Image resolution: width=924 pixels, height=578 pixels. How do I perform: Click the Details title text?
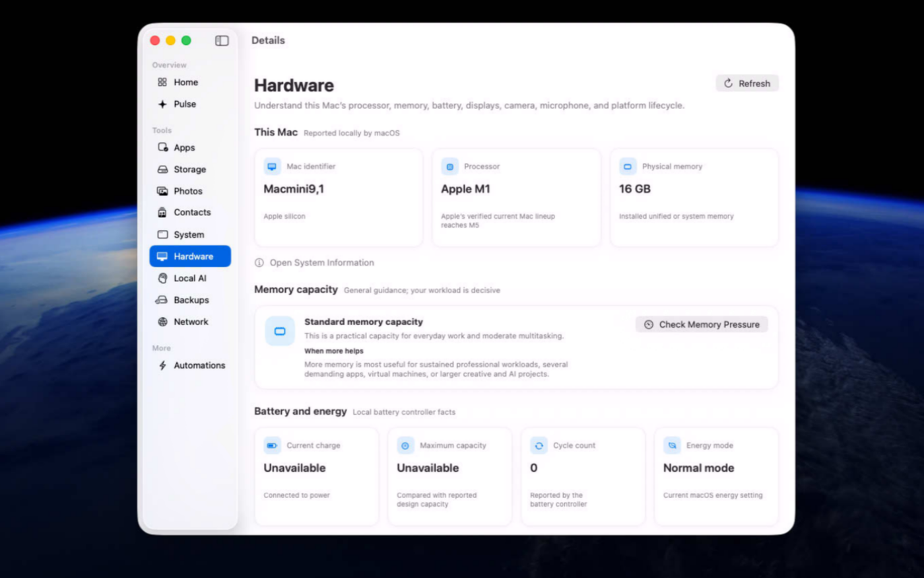coord(268,40)
